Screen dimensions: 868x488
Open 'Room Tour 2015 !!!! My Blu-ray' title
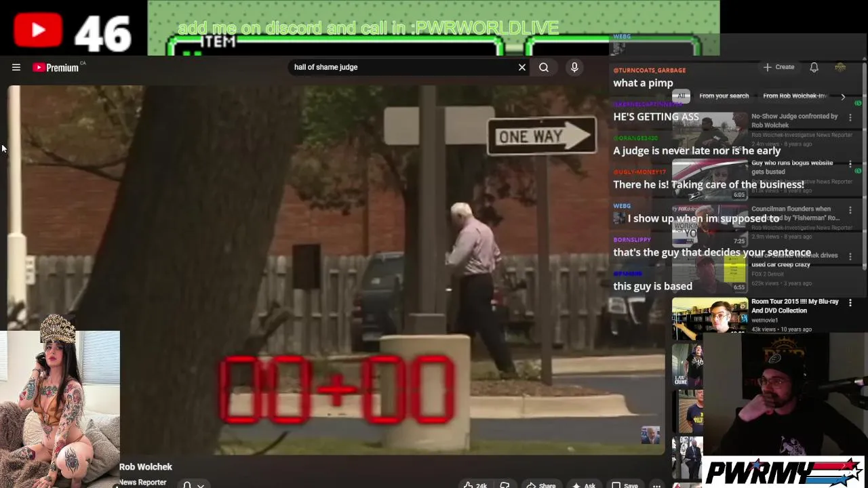[795, 306]
